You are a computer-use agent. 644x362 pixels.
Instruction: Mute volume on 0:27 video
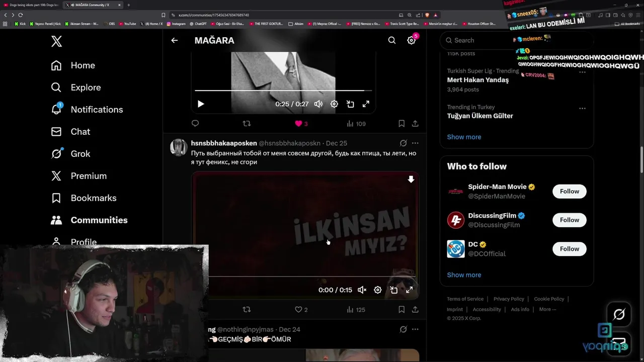[x=318, y=104]
